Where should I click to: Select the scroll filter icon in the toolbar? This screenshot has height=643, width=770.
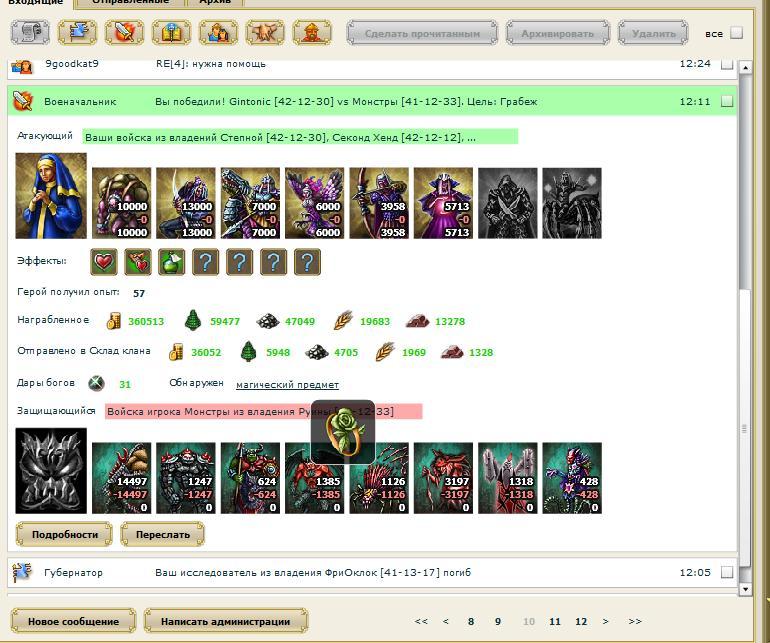tap(30, 33)
